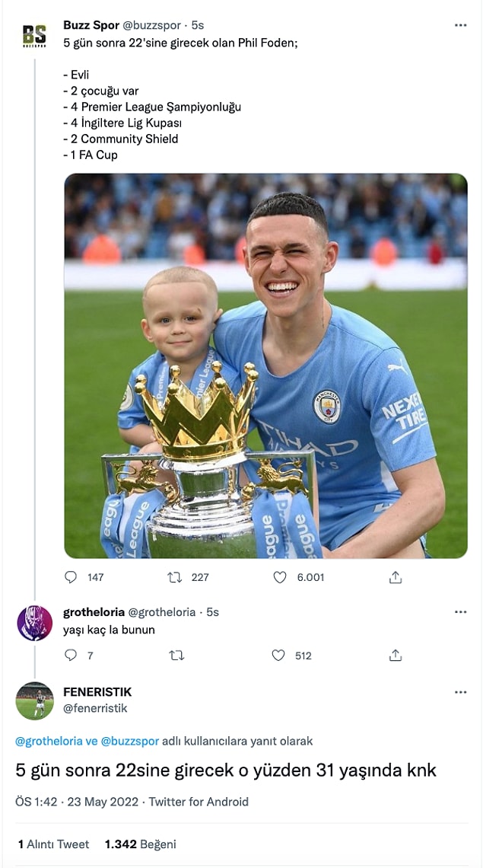Open reply icon on Buzz Spor tweet
Screen dimensions: 483x868
(71, 577)
